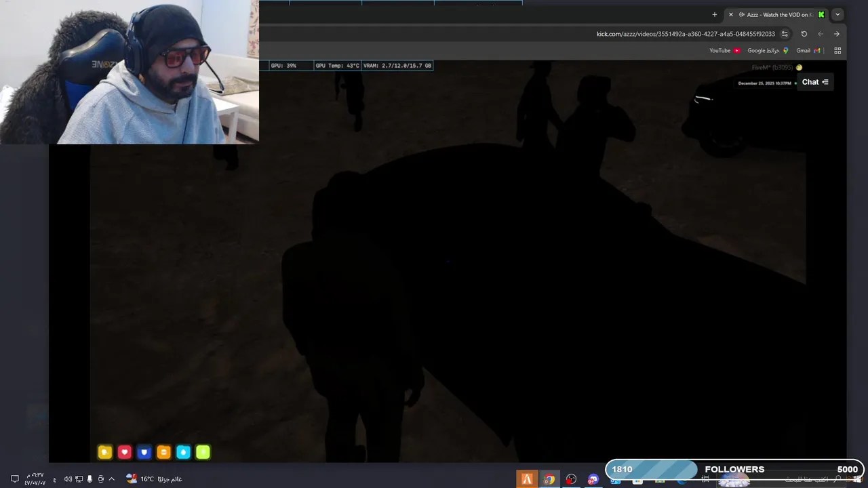Click the December 25, 2025 timestamp label
Image resolution: width=868 pixels, height=488 pixels.
click(x=764, y=83)
